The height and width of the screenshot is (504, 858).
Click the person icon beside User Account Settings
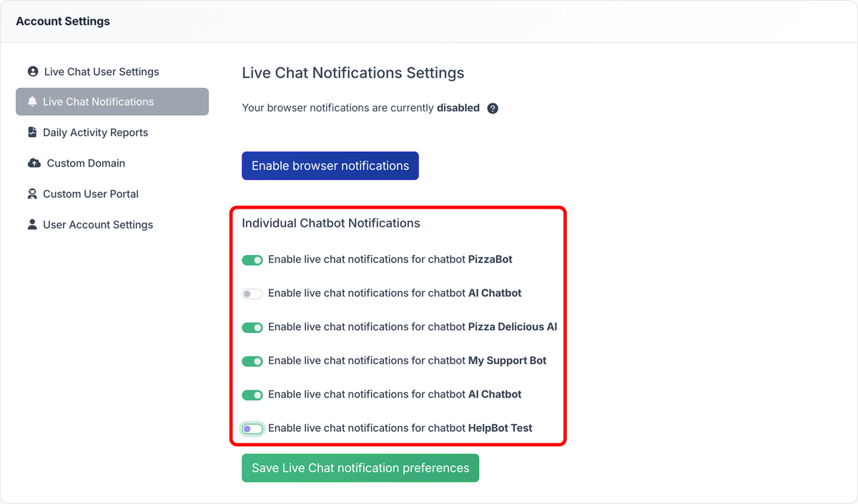tap(31, 224)
